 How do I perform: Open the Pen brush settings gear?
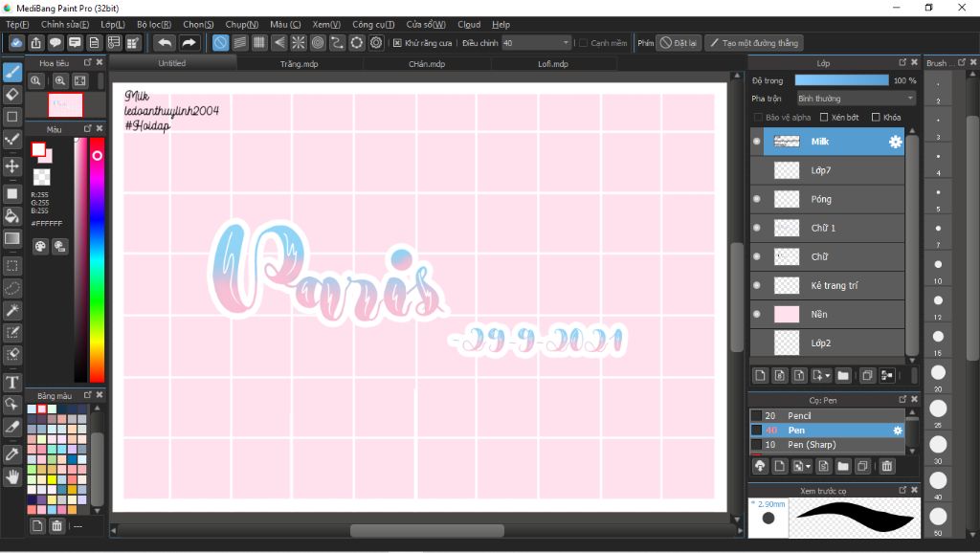[898, 431]
